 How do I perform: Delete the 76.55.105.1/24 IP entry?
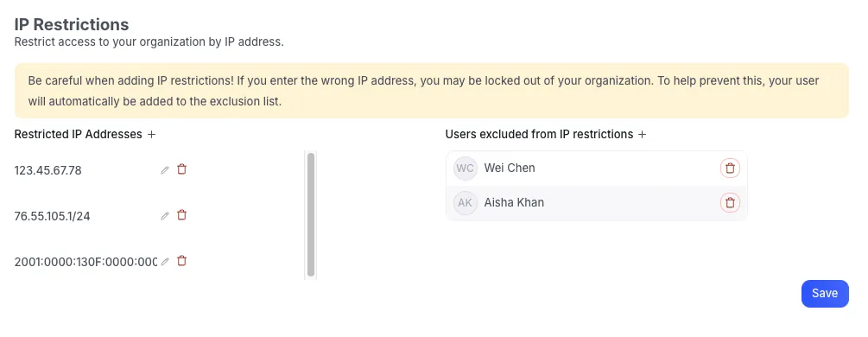(x=181, y=215)
